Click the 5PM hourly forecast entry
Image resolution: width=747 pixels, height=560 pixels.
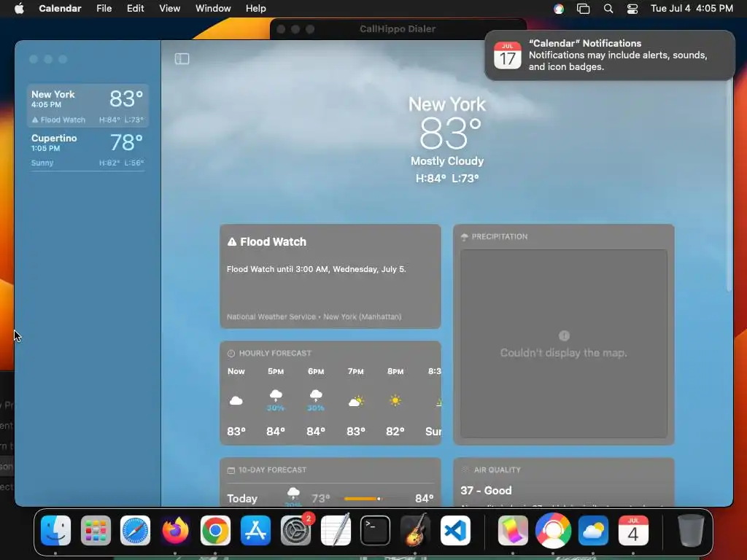pyautogui.click(x=276, y=402)
